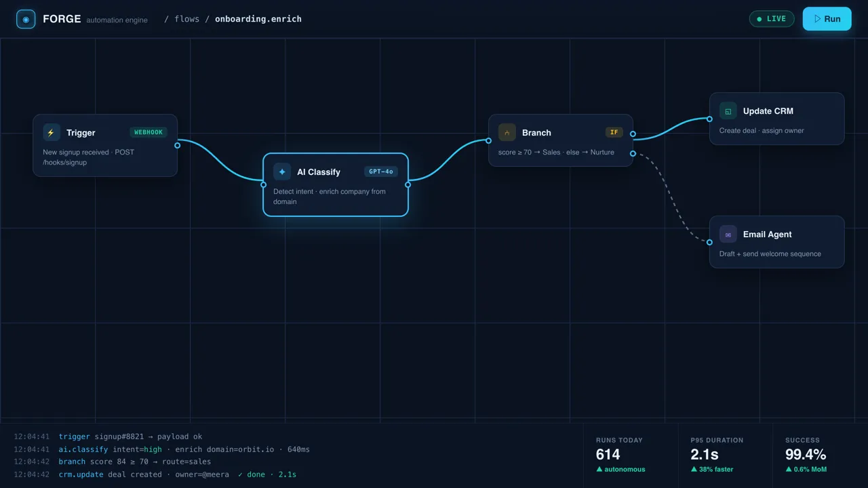
Task: Click the IF tag on Branch node
Action: tap(614, 132)
